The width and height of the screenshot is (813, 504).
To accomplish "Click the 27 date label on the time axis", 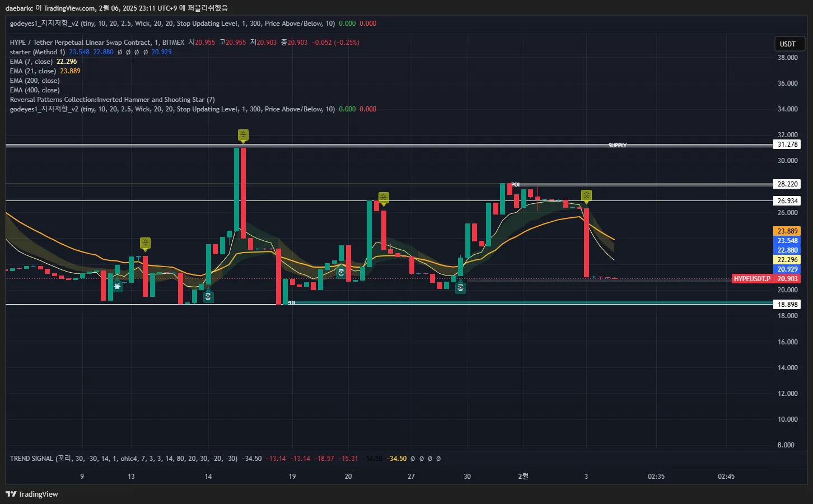I will (x=411, y=477).
